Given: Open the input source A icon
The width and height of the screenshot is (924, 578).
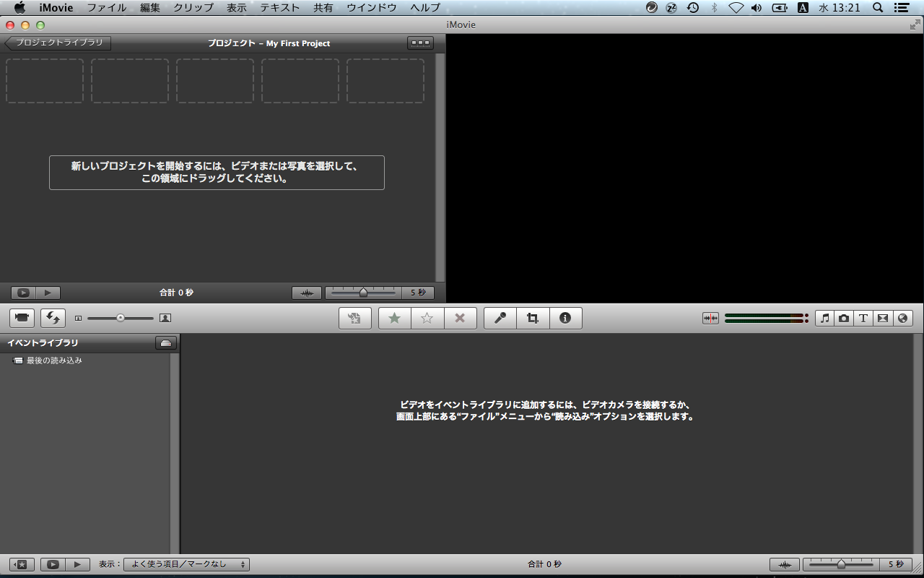Looking at the screenshot, I should pos(803,8).
